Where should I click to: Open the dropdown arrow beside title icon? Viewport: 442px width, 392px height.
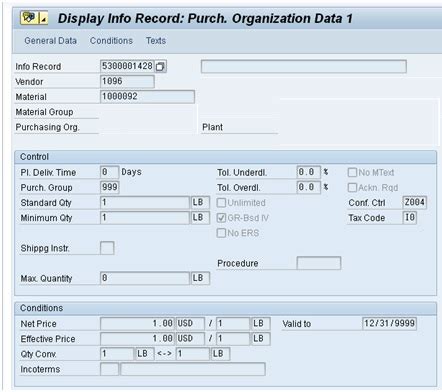[x=44, y=18]
